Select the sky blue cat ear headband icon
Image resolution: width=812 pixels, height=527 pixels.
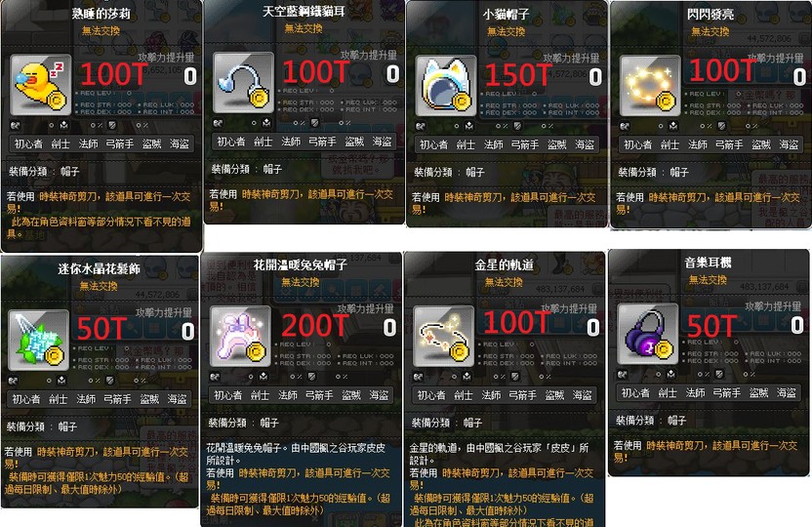click(243, 83)
